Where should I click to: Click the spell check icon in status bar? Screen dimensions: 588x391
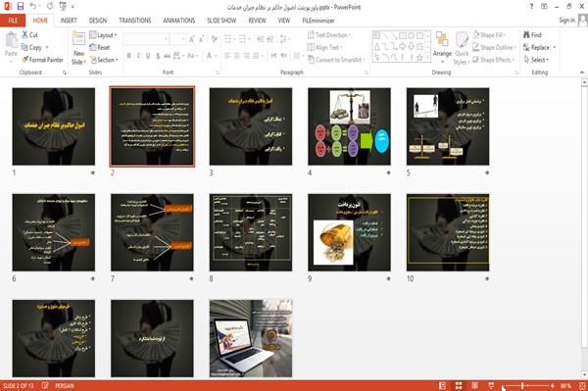pyautogui.click(x=45, y=385)
